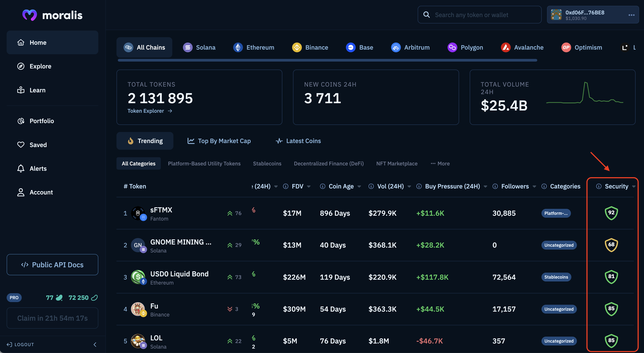Open the Portfolio page
Screen dimensions: 644x353
tap(52, 121)
